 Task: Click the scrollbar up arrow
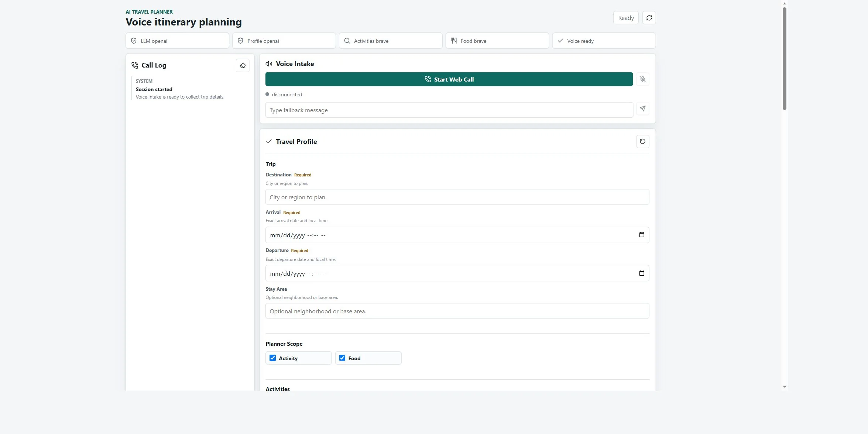click(785, 3)
